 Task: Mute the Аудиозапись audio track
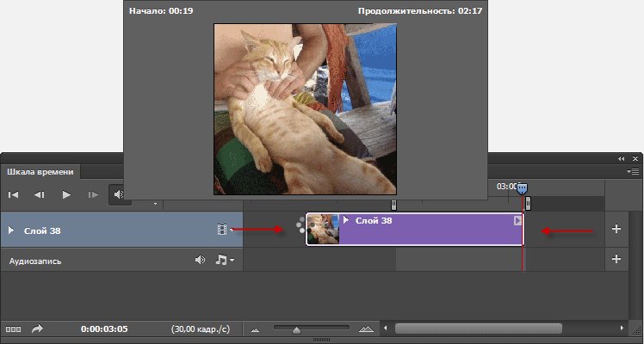pyautogui.click(x=200, y=259)
